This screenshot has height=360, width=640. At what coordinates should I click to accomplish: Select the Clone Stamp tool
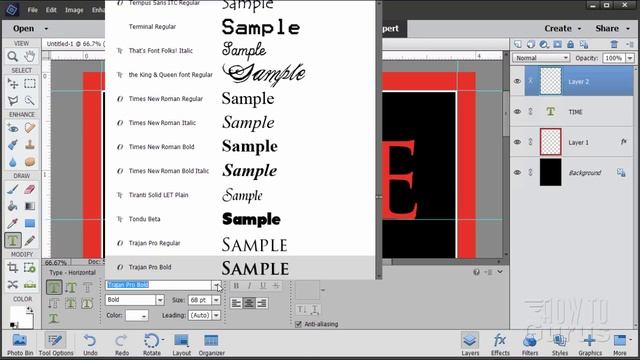[x=29, y=145]
